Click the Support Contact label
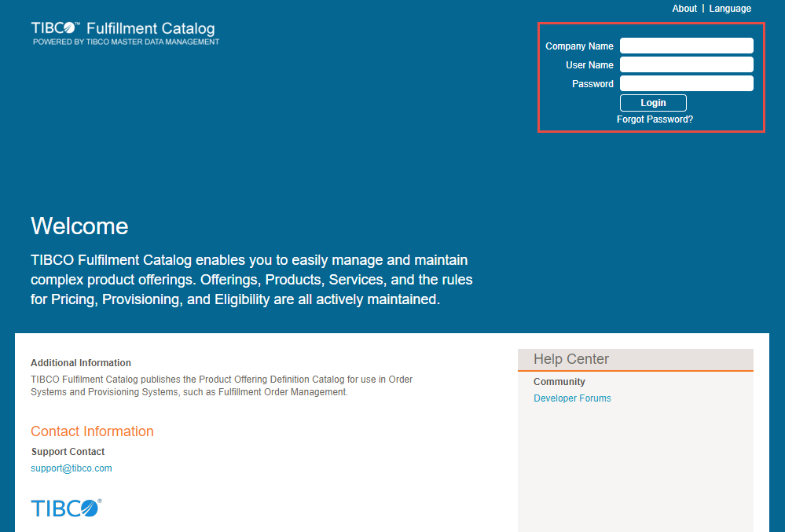 pos(68,452)
